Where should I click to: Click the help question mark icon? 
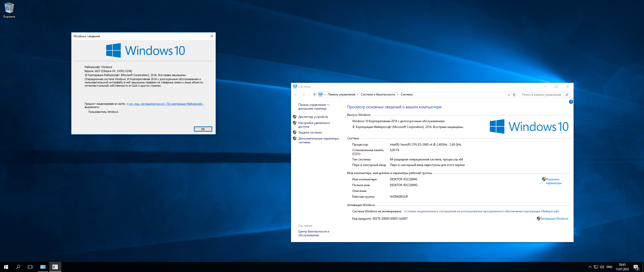coord(571,102)
